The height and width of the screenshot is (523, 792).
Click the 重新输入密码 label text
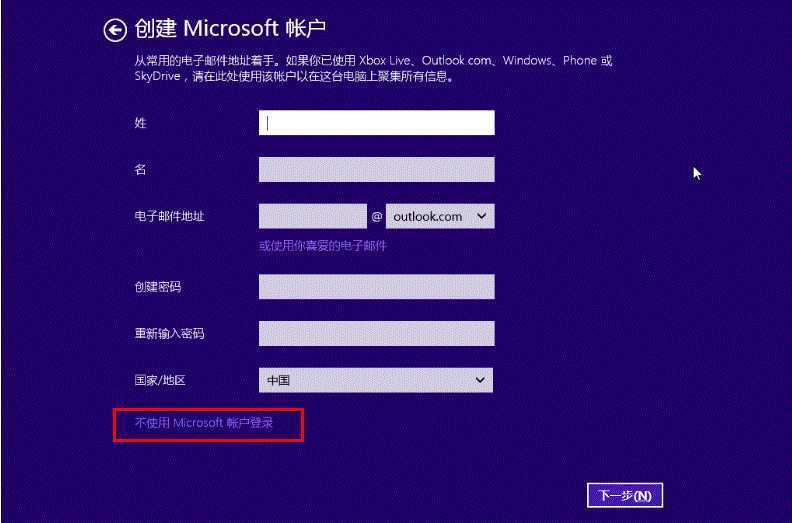[169, 334]
